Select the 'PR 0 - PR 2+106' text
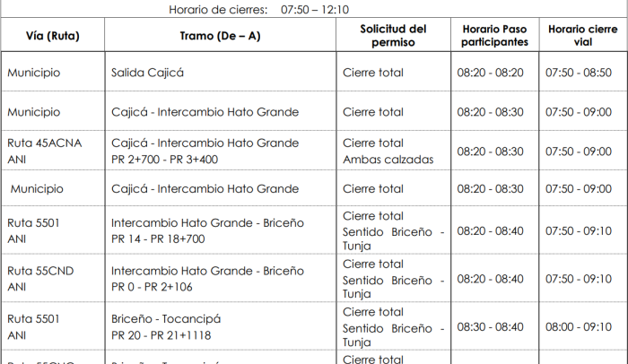 click(152, 287)
